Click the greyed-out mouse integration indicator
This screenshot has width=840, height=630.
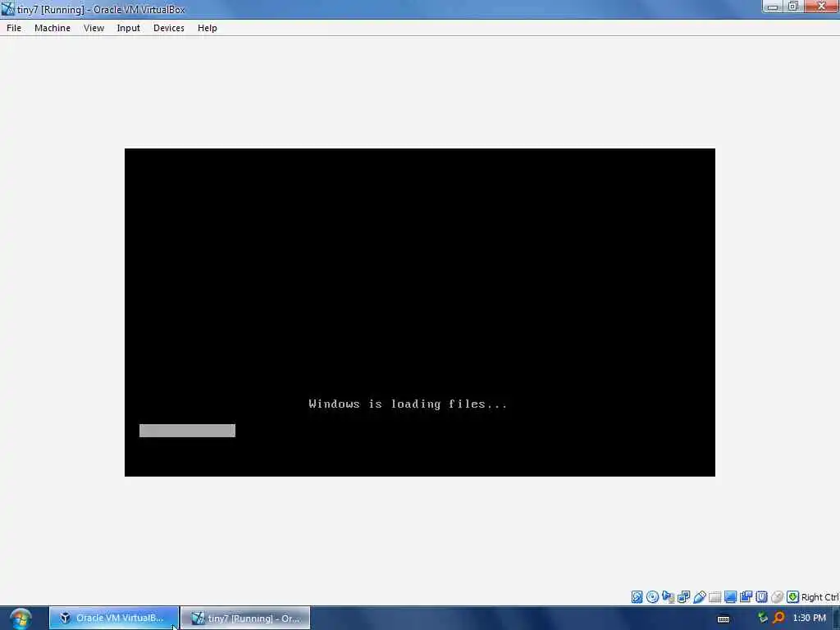click(x=778, y=597)
